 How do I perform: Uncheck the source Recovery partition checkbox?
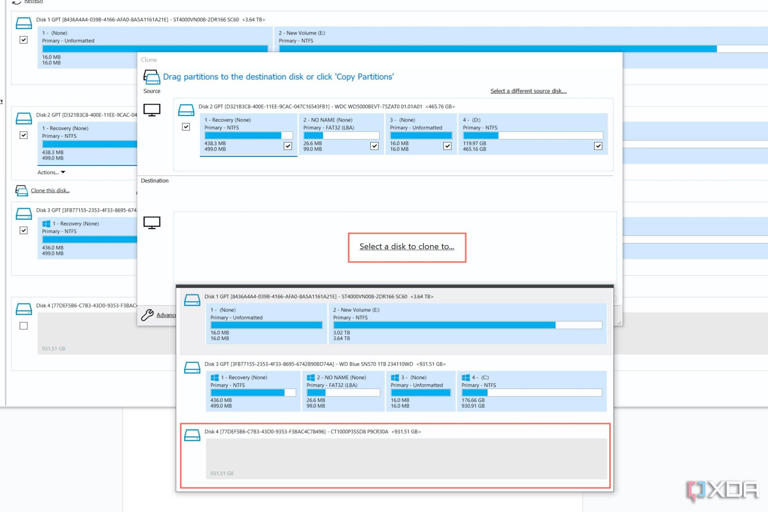[288, 146]
